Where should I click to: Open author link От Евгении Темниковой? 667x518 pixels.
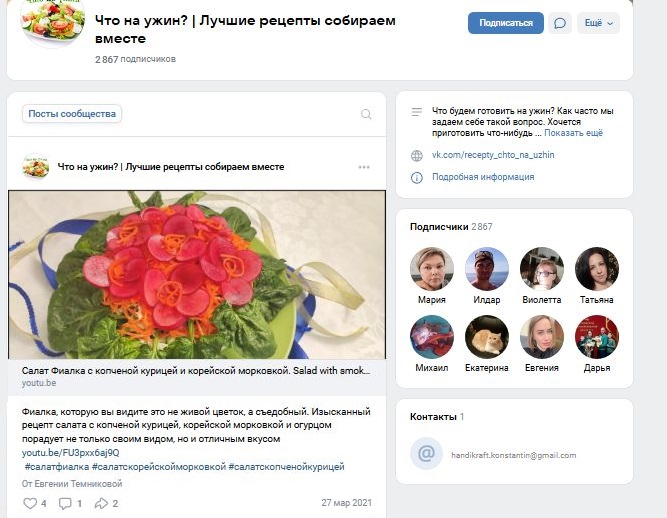click(72, 484)
